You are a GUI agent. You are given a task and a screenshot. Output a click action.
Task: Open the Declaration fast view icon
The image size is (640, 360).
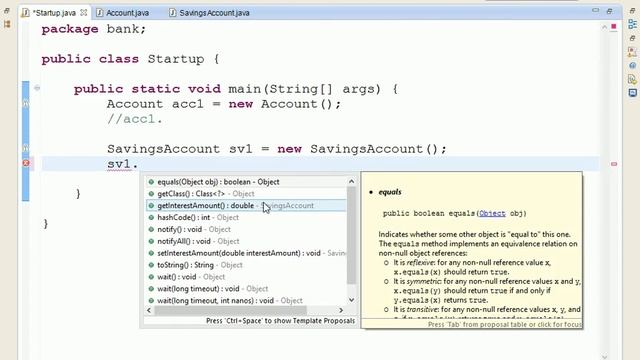coord(633,79)
